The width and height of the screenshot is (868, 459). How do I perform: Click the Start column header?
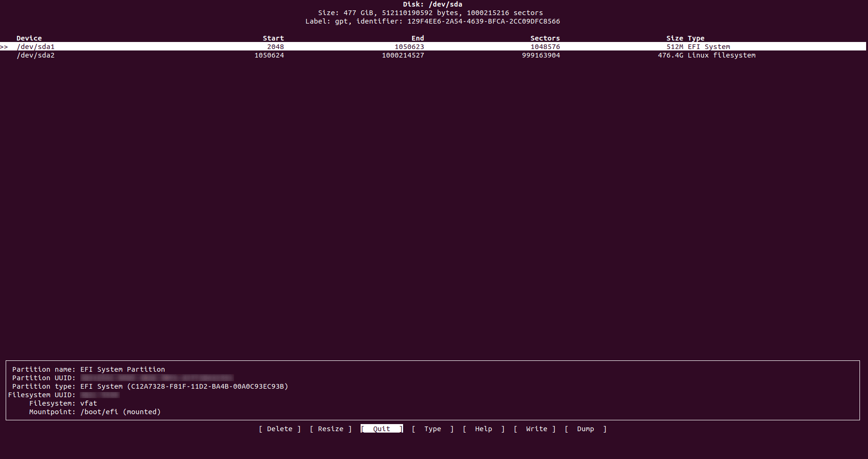[274, 38]
